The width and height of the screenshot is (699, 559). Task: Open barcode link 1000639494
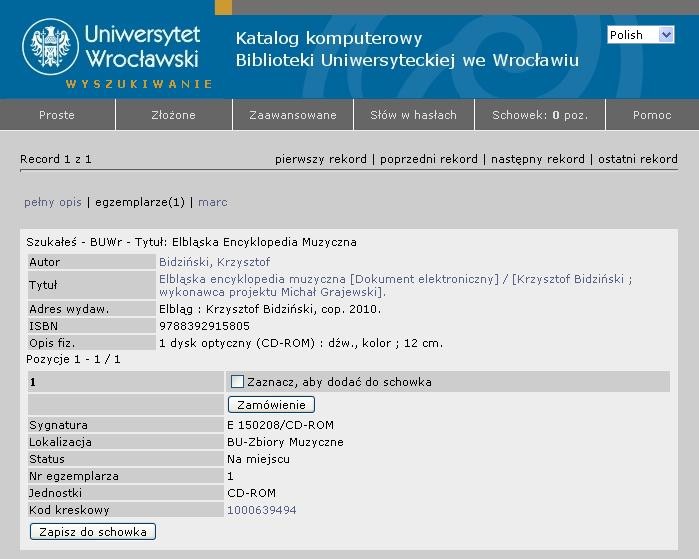[262, 510]
